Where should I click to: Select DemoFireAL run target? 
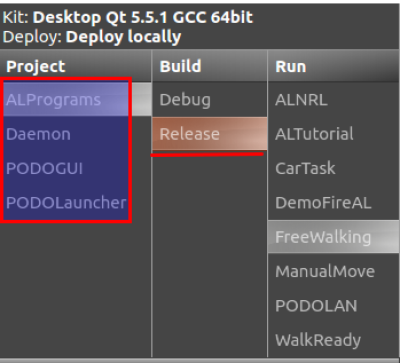coord(333,203)
